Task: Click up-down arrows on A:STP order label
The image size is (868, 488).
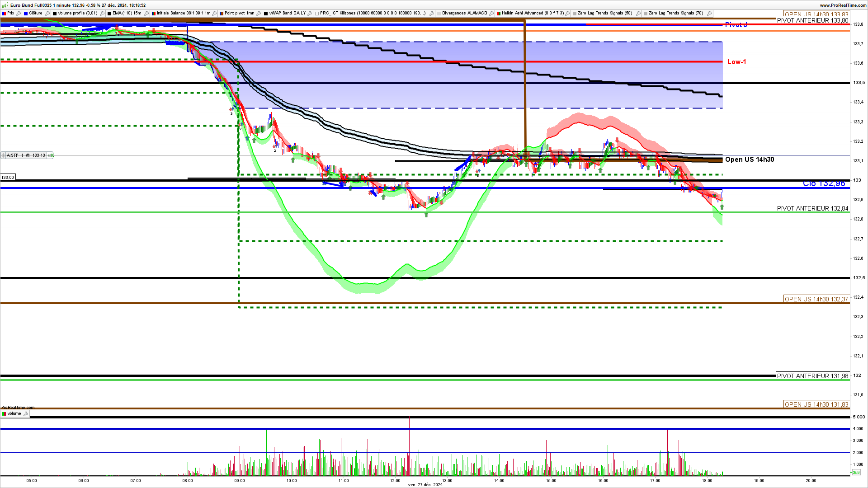Action: pyautogui.click(x=3, y=155)
